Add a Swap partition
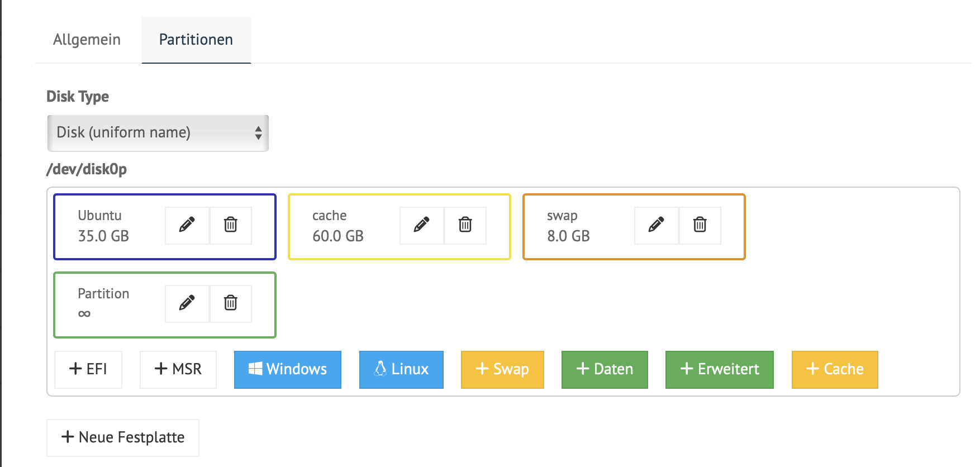 502,369
